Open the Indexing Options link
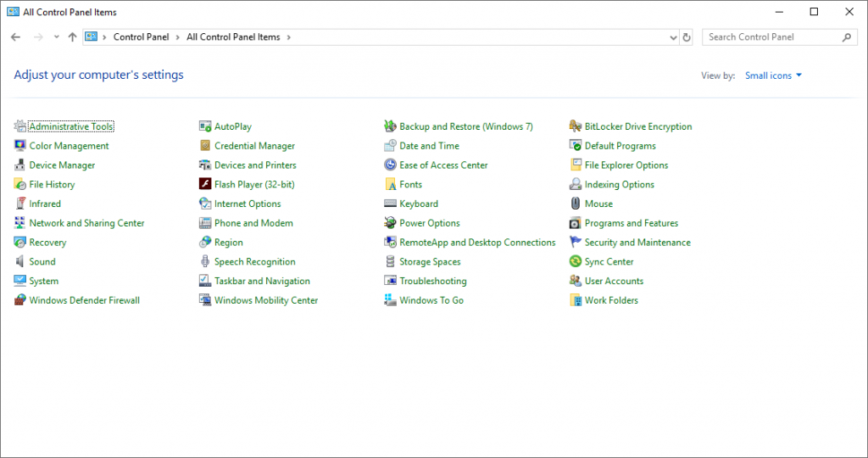868x458 pixels. (620, 184)
